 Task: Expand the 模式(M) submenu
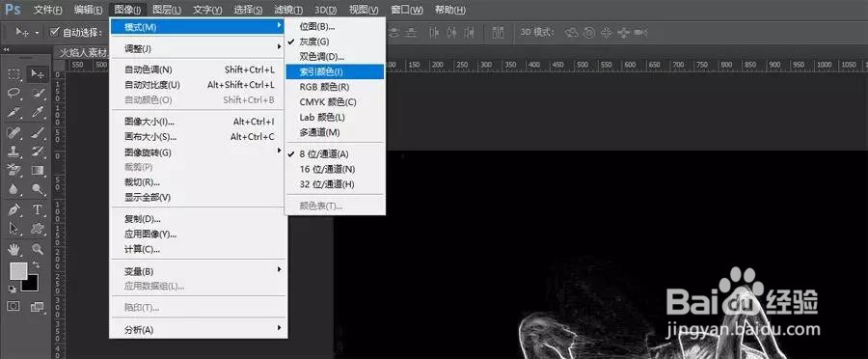[x=198, y=27]
